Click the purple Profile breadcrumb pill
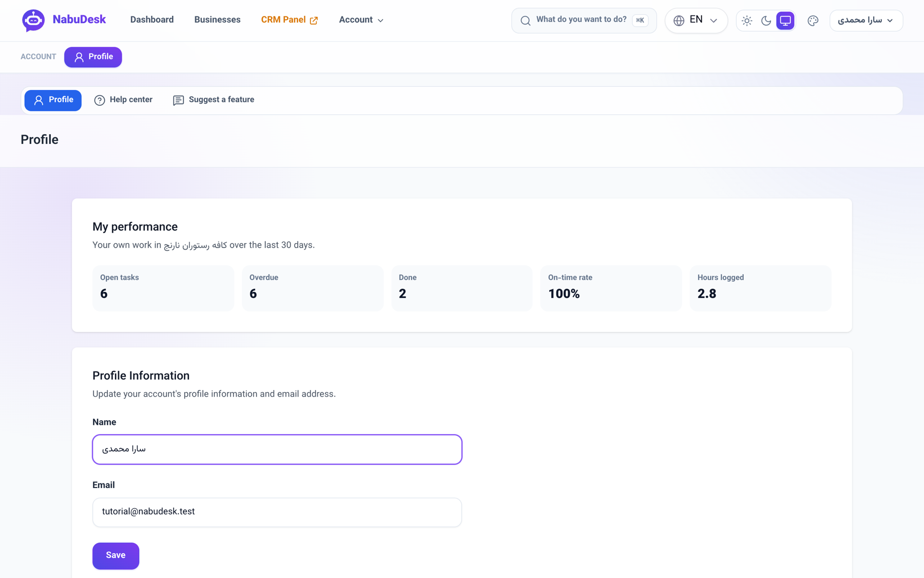 (93, 57)
